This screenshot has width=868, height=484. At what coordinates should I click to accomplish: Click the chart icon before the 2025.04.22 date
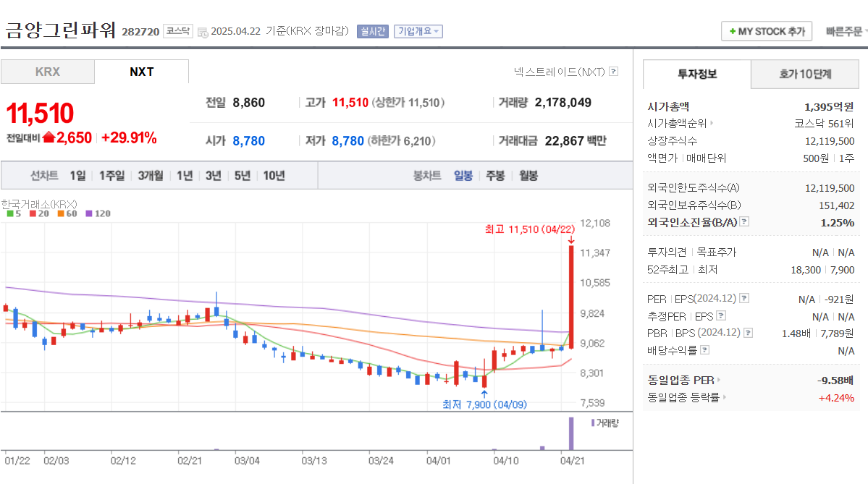tap(201, 32)
